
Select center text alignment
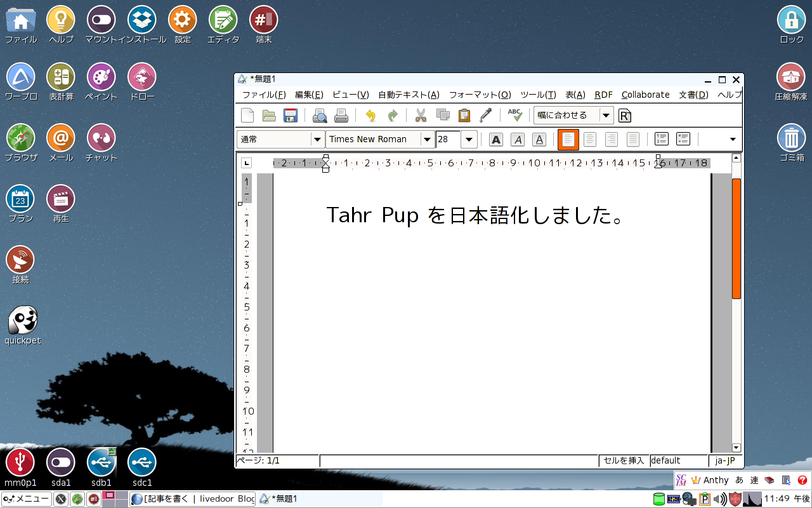point(590,140)
